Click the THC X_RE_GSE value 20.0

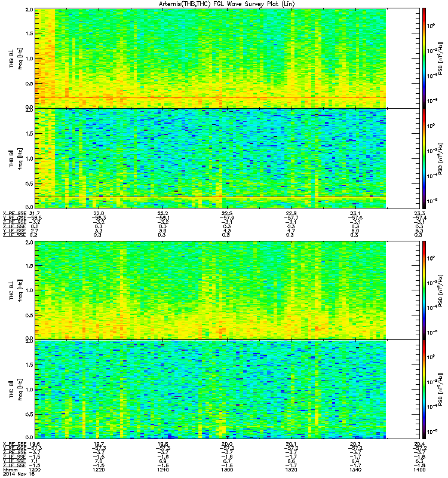click(x=227, y=444)
